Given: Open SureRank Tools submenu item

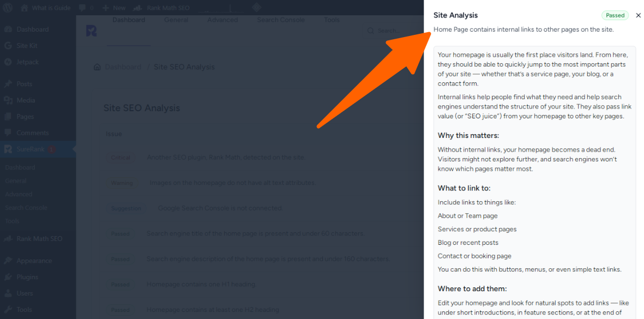Looking at the screenshot, I should (13, 221).
